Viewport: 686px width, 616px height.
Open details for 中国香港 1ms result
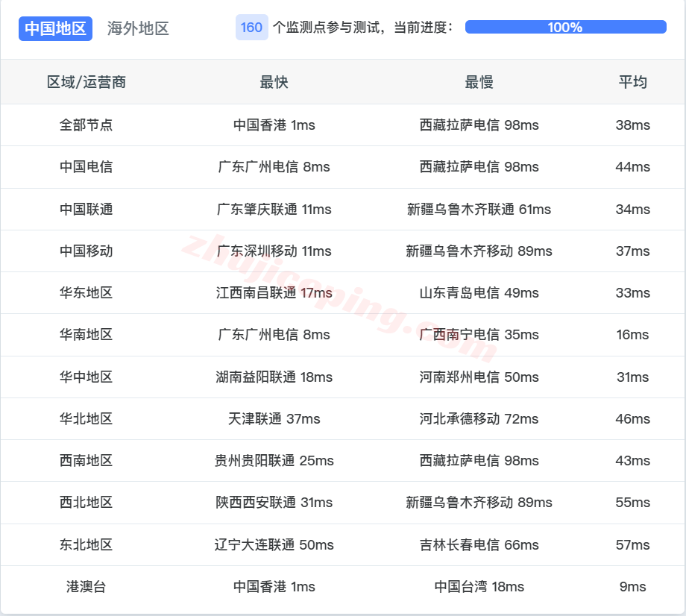(273, 125)
